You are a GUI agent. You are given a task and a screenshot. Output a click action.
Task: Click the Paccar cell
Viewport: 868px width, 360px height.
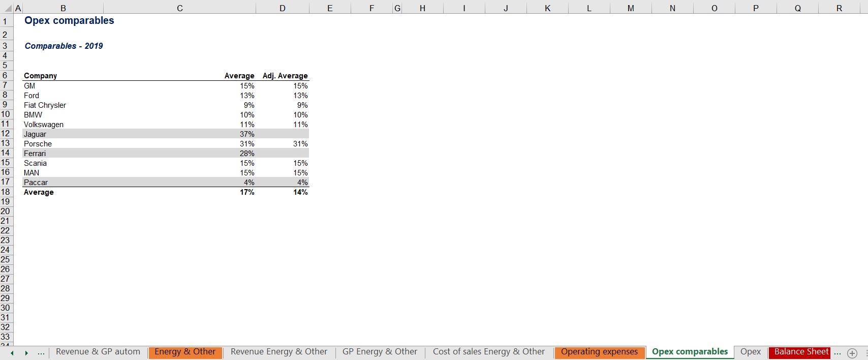click(x=36, y=183)
